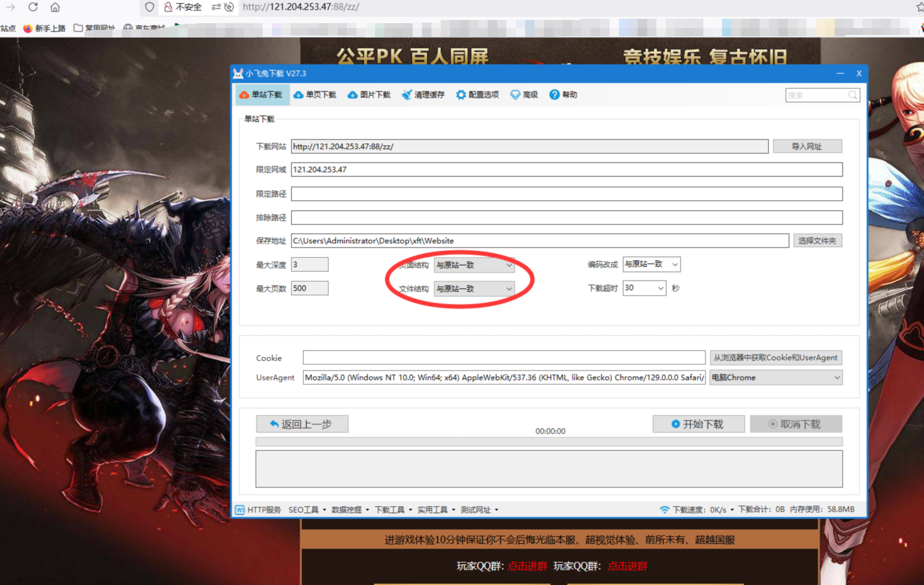This screenshot has width=924, height=585.
Task: Click the 返回上一步 button
Action: 302,424
